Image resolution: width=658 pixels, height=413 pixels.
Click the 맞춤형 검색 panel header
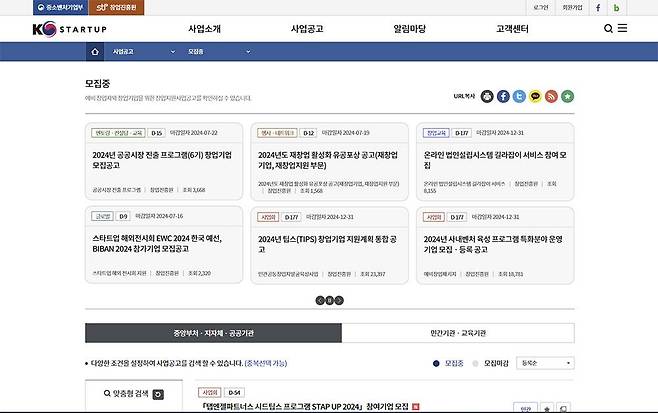point(134,394)
